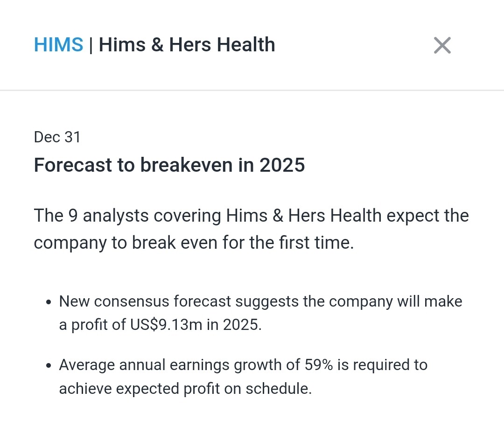Select the New consensus forecast bullet text

(x=260, y=313)
